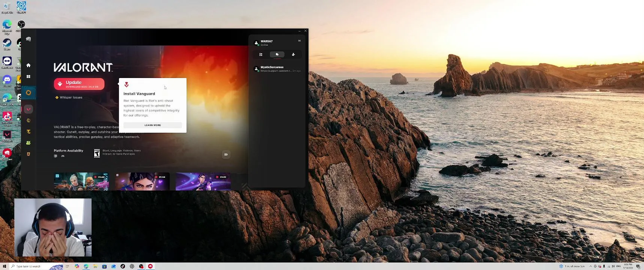Select the VALORANT icon in client sidebar
Viewport: 644px width, 270px height.
[x=29, y=109]
